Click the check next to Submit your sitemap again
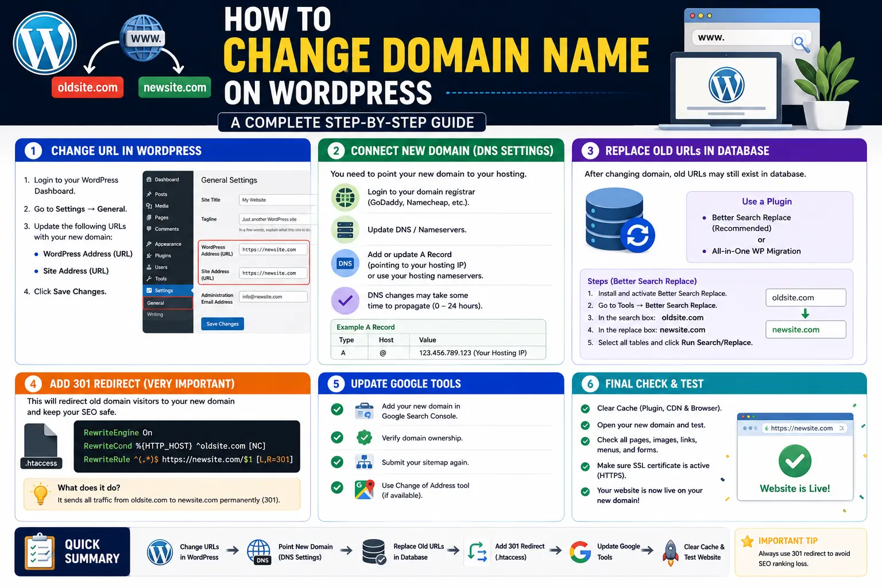 point(337,462)
